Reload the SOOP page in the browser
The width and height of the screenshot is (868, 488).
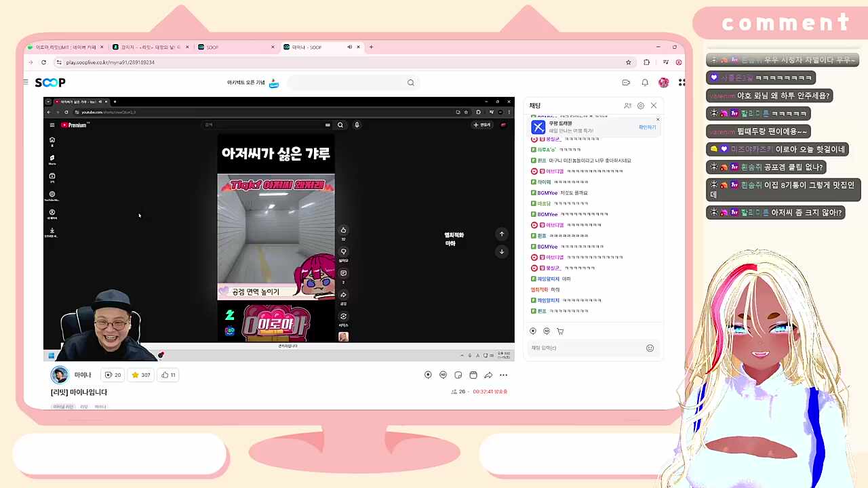point(43,62)
